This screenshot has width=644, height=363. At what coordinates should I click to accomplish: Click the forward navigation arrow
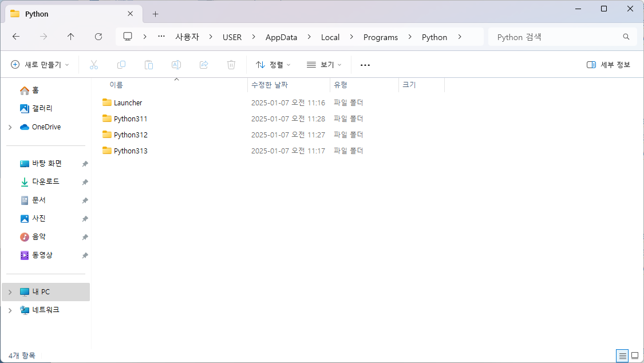point(43,37)
